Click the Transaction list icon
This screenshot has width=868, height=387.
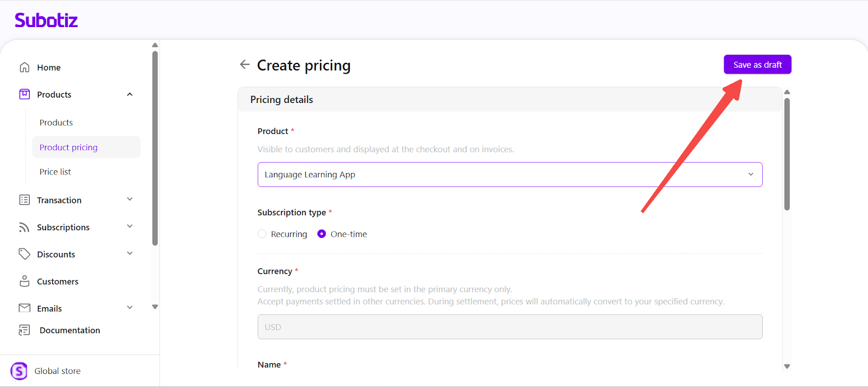point(24,200)
